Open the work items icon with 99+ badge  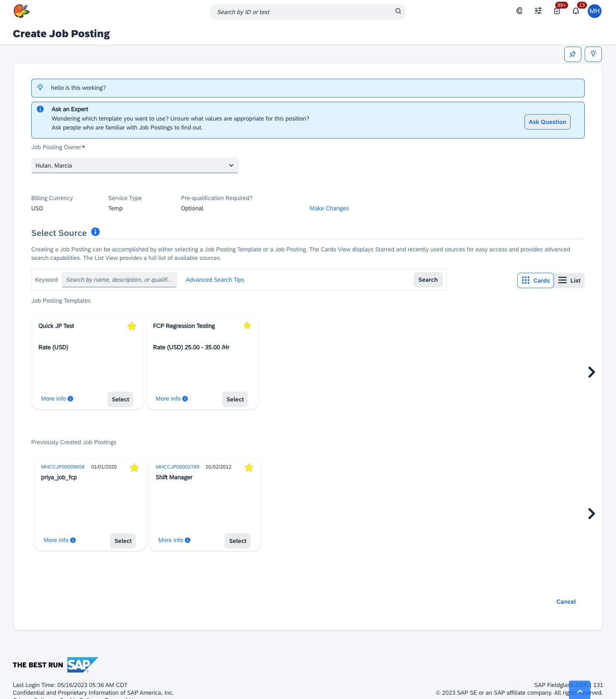pos(557,11)
